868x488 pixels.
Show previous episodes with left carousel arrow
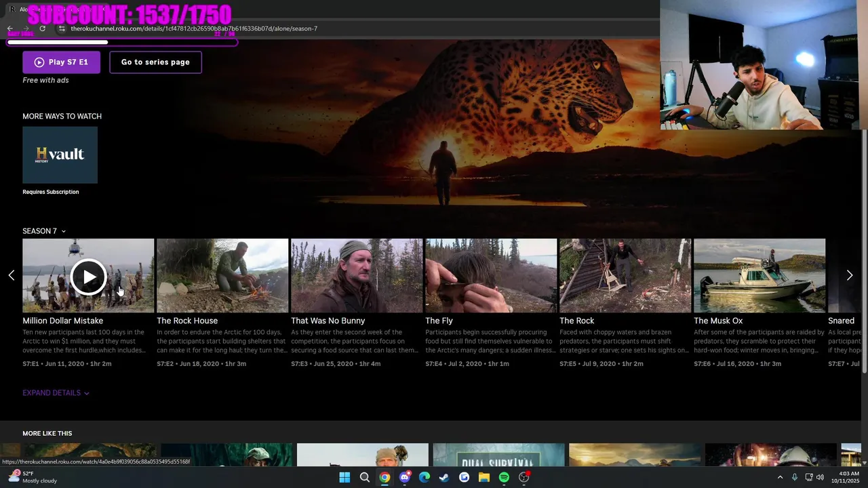pos(11,275)
